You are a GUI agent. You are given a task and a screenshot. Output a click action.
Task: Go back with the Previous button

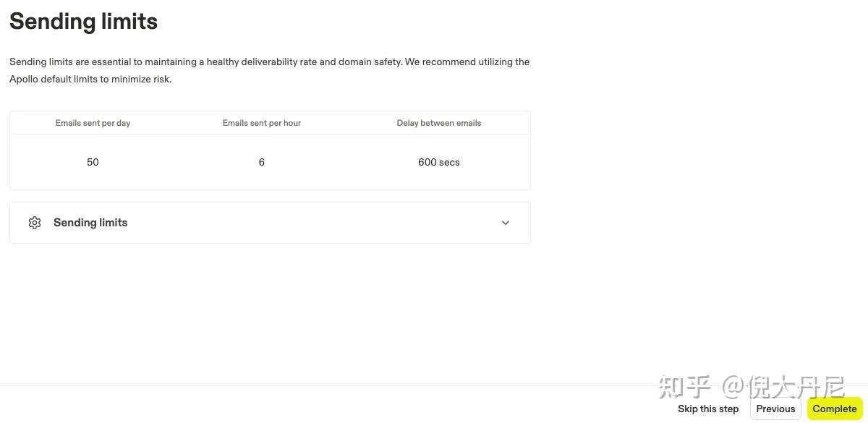(x=775, y=409)
